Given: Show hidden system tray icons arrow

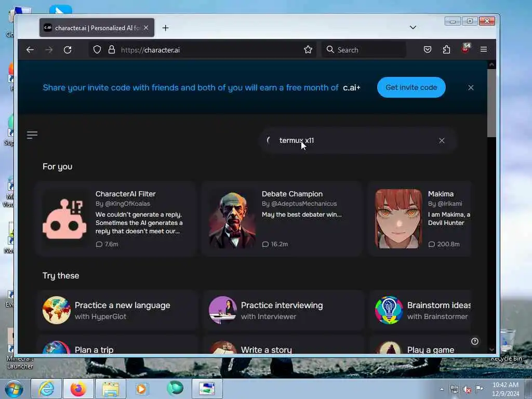Looking at the screenshot, I should click(442, 389).
